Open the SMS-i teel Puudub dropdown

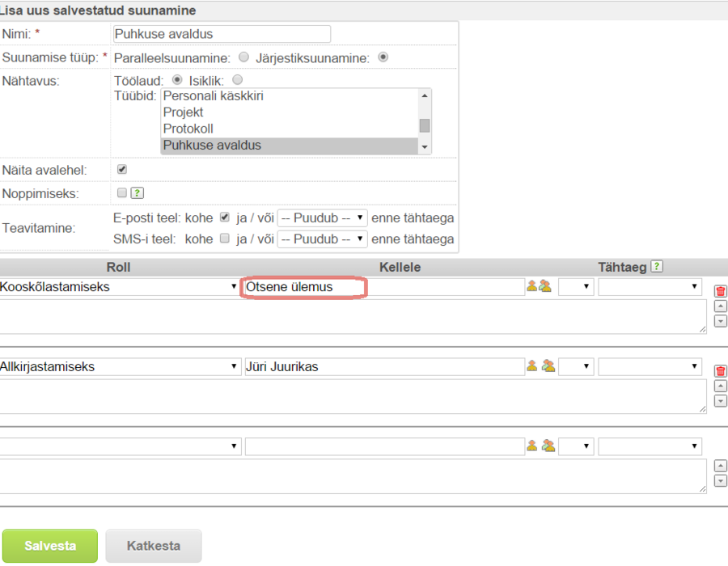click(322, 239)
